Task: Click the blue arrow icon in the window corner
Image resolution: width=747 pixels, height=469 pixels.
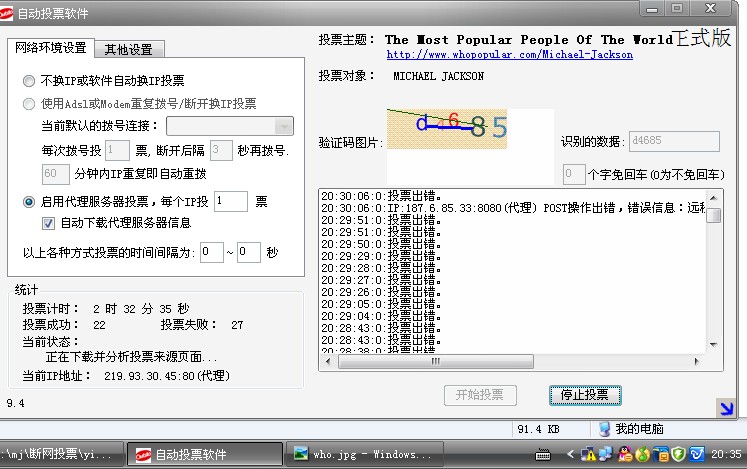Action: point(726,408)
